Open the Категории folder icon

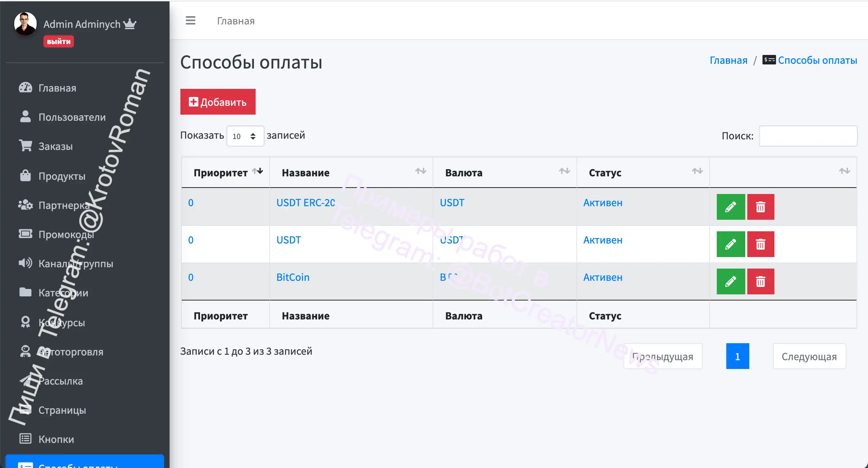tap(25, 292)
